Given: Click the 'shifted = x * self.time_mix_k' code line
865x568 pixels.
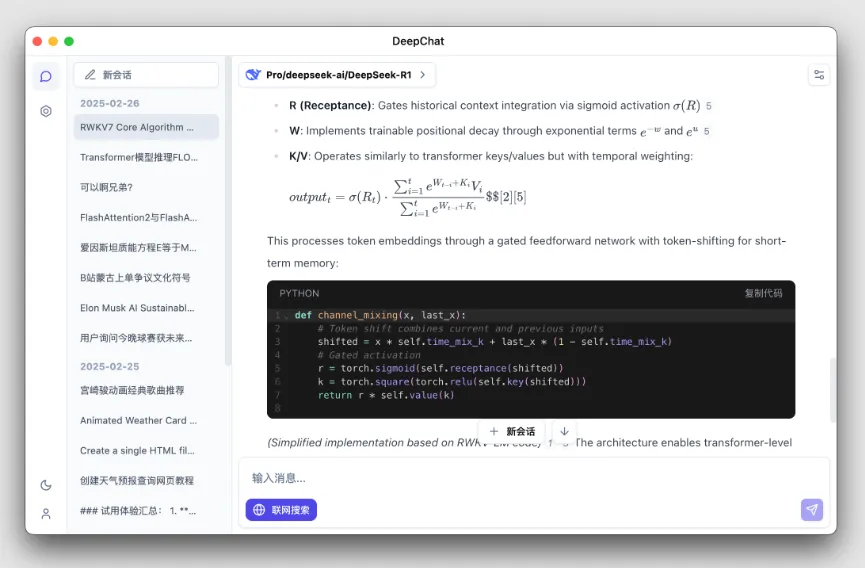Looking at the screenshot, I should pos(494,342).
